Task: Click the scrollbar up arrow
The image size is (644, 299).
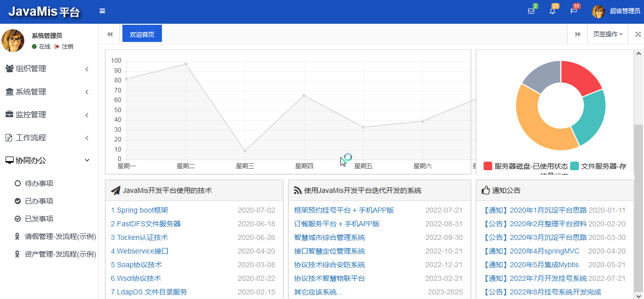Action: [638, 54]
